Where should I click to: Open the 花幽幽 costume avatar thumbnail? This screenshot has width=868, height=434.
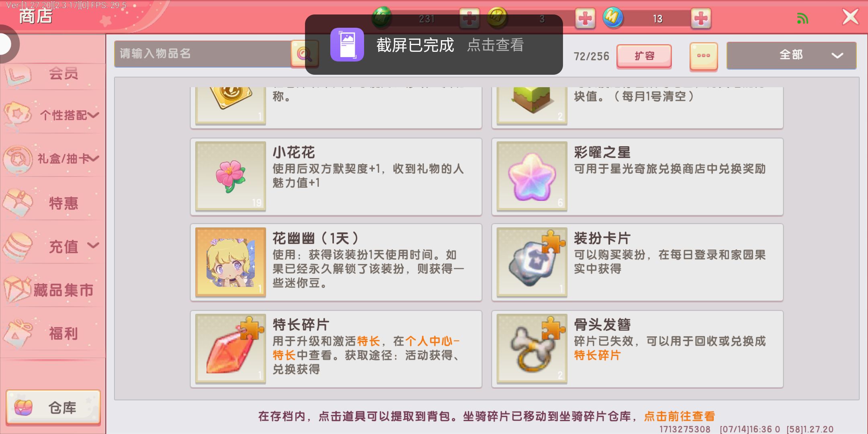231,262
